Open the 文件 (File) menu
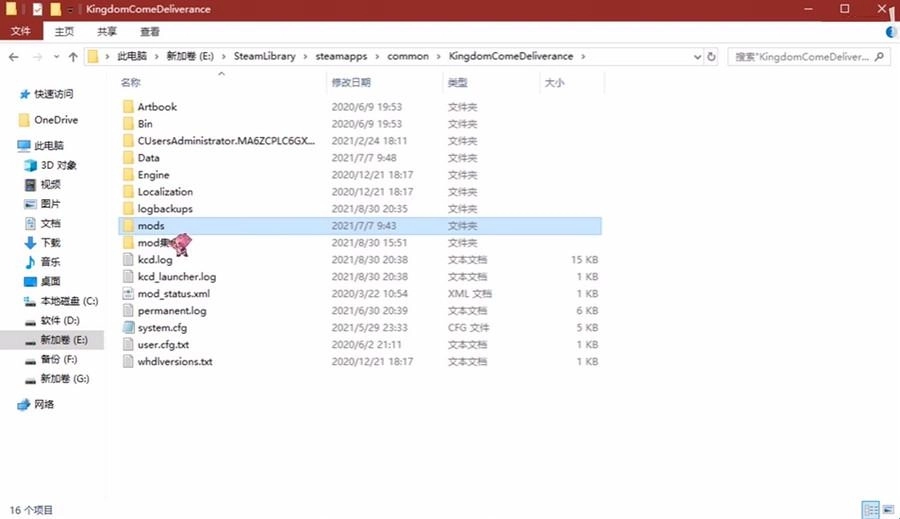Viewport: 900px width, 519px height. click(20, 32)
